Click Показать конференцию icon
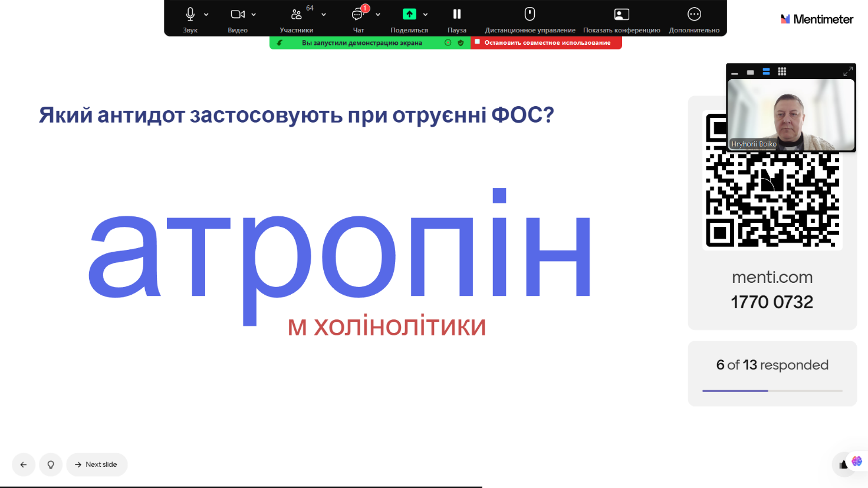868x488 pixels. point(622,14)
